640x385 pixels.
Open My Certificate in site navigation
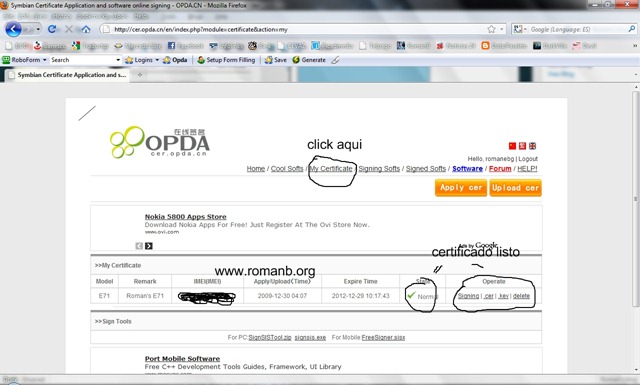click(331, 169)
